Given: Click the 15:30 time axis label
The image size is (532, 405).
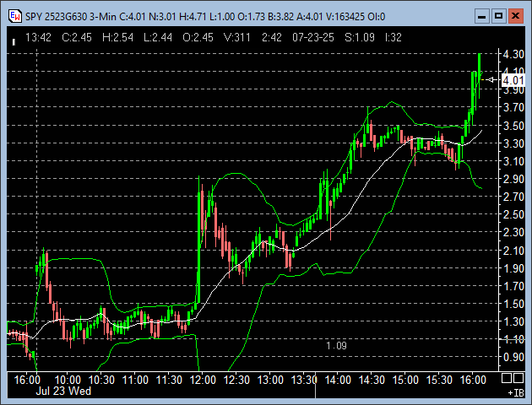Looking at the screenshot, I should click(x=439, y=380).
